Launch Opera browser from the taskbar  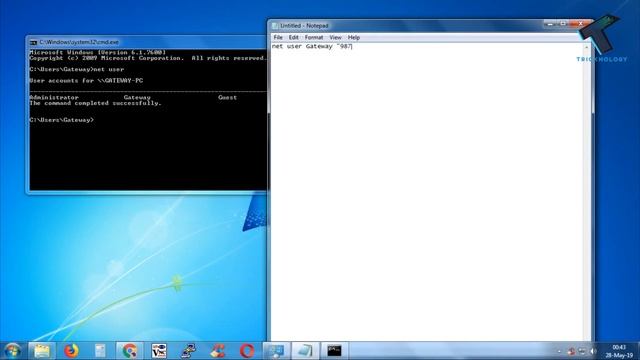coord(247,351)
